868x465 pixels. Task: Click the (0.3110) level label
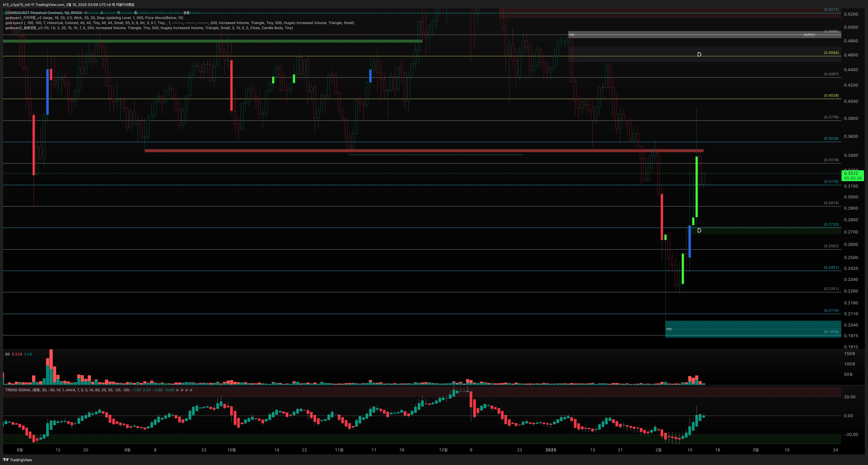[831, 182]
